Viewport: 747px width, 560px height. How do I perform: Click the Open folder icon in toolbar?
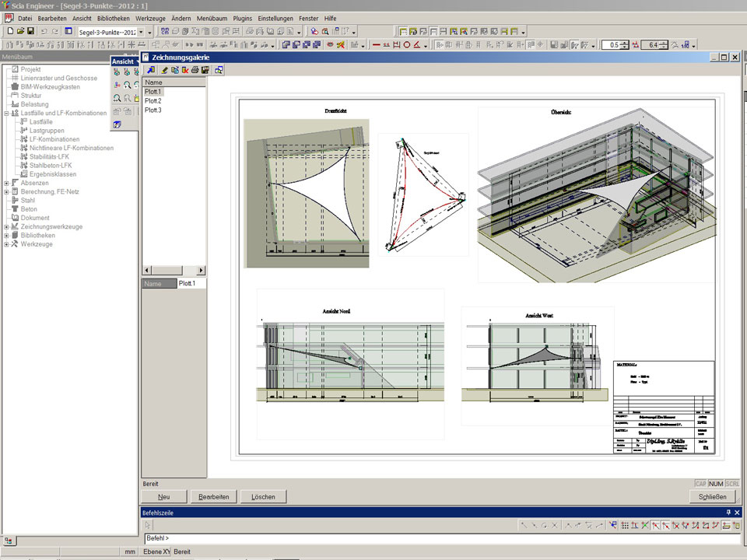click(20, 31)
